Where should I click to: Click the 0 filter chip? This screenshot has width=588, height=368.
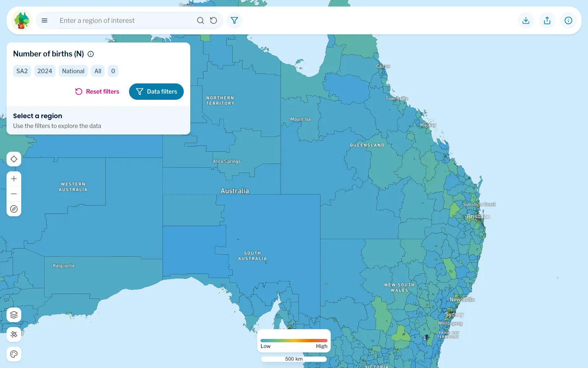coord(113,71)
